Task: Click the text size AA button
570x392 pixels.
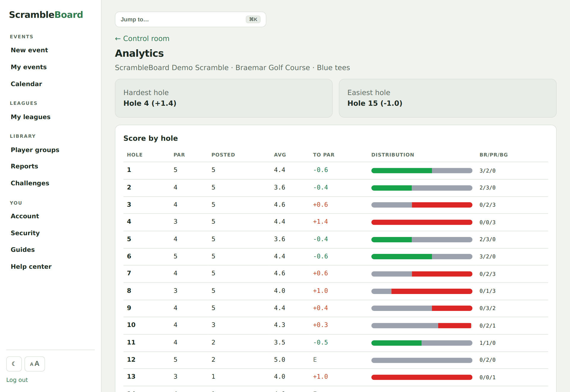Action: (35, 364)
